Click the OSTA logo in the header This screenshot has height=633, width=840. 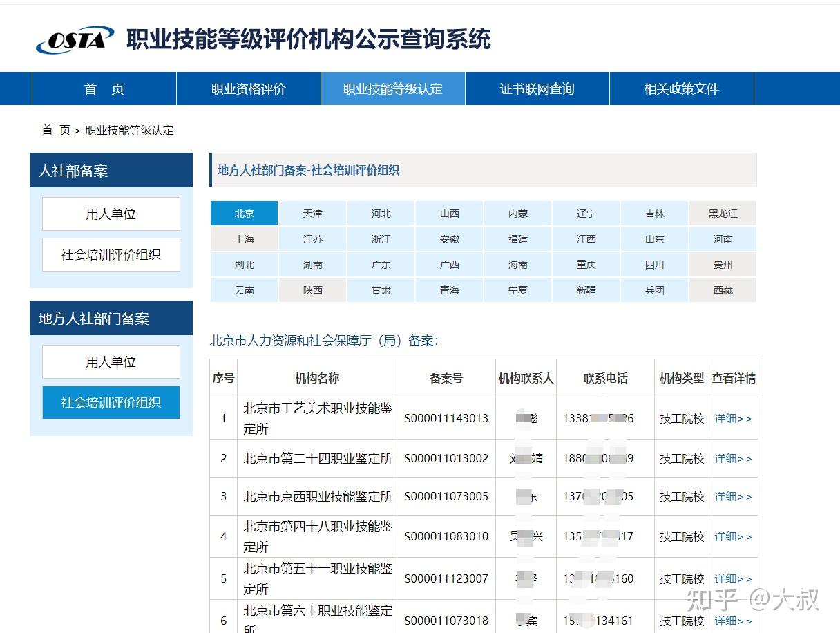pyautogui.click(x=75, y=40)
